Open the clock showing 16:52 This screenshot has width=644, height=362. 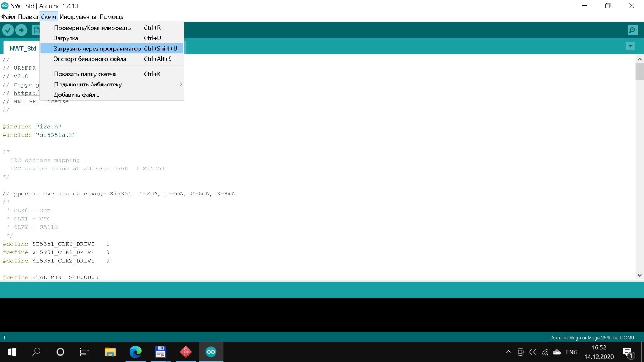[x=599, y=352]
